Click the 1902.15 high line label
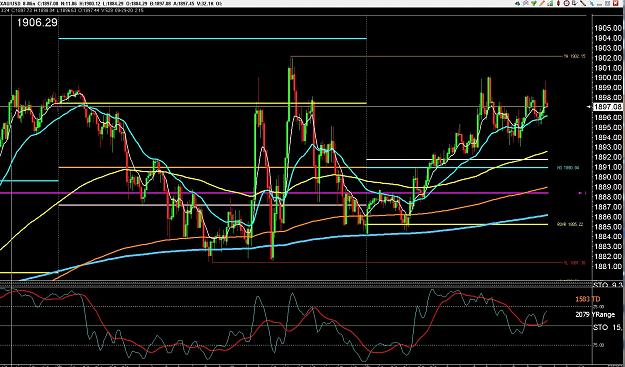The width and height of the screenshot is (625, 367). (x=574, y=57)
